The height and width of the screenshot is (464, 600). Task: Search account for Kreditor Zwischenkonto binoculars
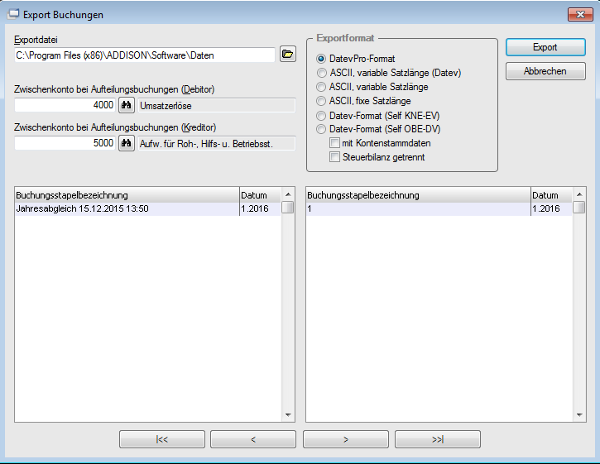pyautogui.click(x=126, y=143)
